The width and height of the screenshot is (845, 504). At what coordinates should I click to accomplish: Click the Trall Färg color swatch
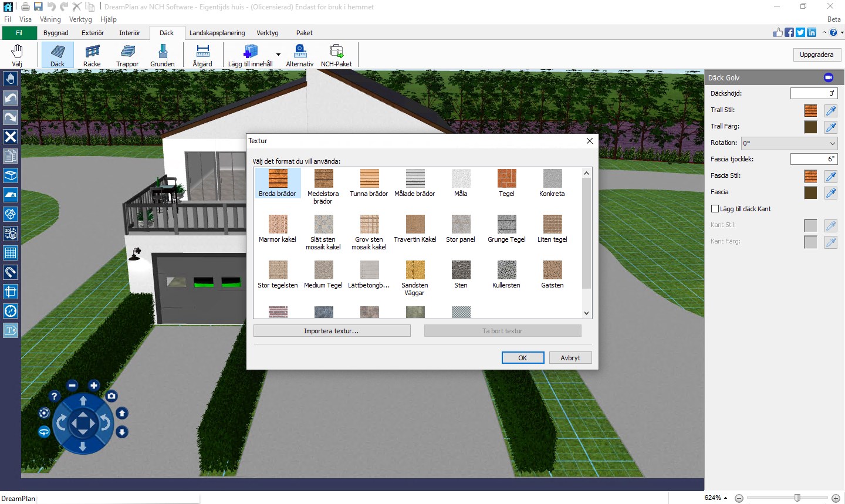point(810,127)
